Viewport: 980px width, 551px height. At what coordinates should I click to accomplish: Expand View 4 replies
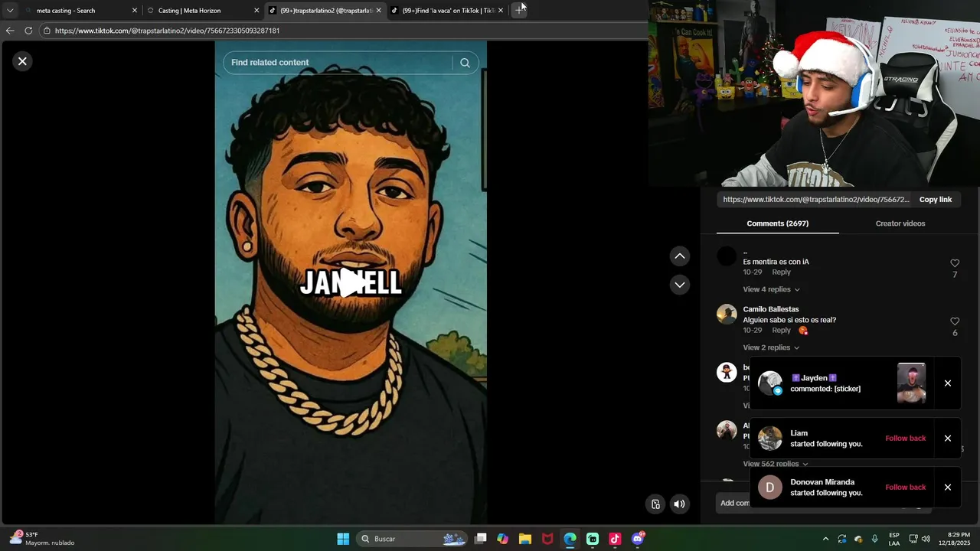coord(771,289)
